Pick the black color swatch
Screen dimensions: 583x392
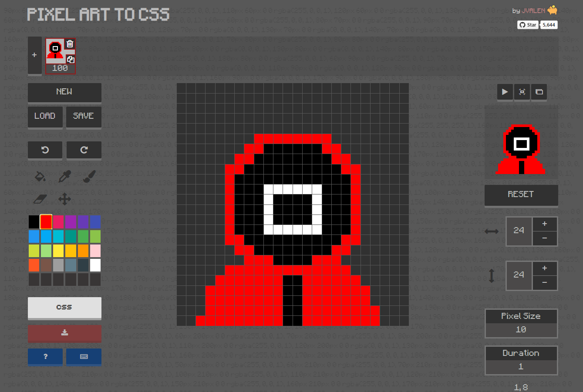[x=34, y=222]
